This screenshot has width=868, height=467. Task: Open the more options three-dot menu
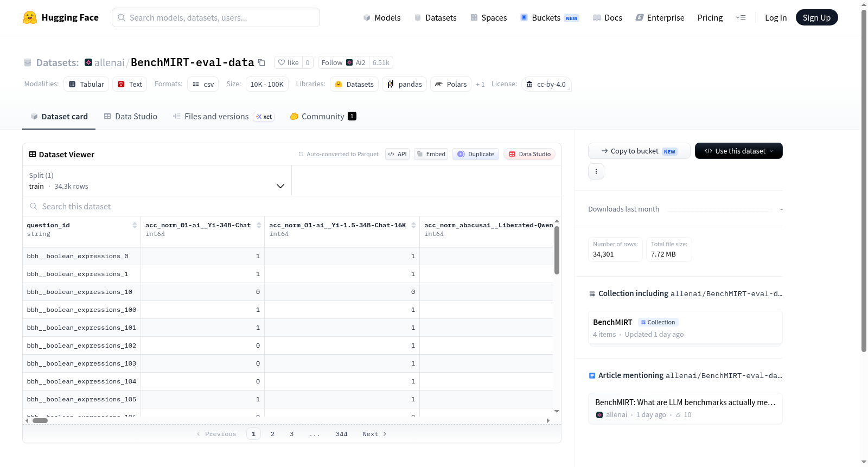(x=596, y=171)
